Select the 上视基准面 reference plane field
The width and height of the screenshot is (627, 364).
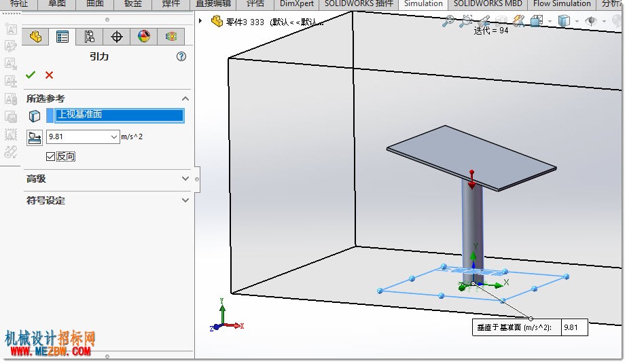pos(115,115)
